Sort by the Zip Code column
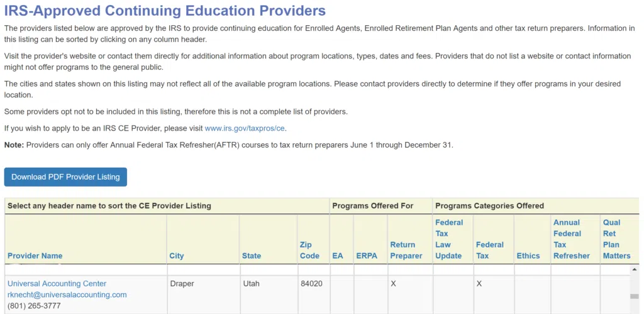The image size is (644, 314). 310,250
